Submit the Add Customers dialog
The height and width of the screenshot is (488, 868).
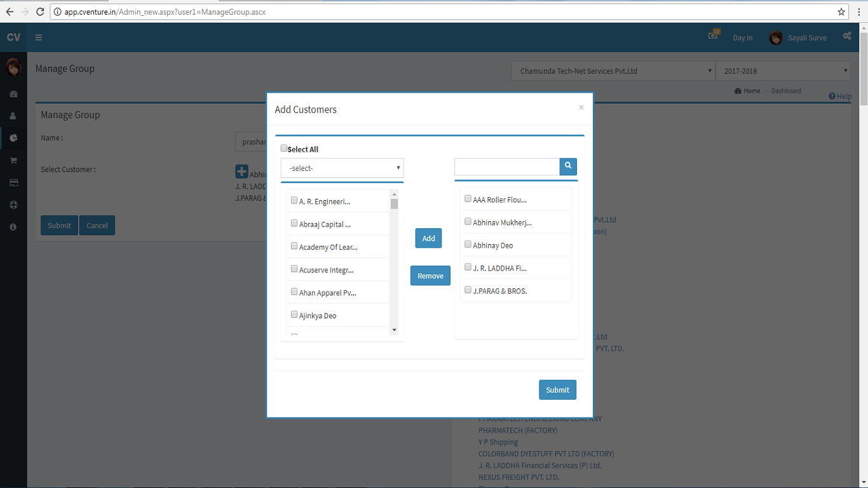[x=557, y=390]
